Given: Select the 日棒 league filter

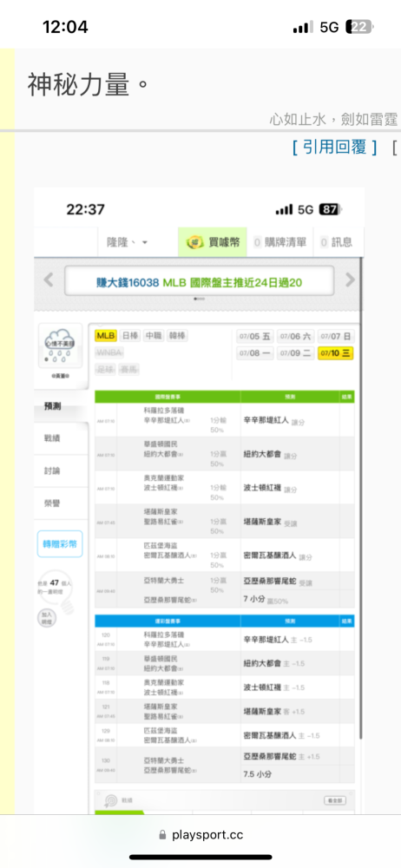Looking at the screenshot, I should click(129, 336).
